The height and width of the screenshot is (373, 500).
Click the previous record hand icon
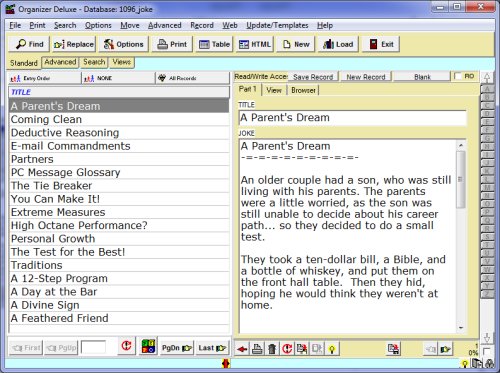(x=430, y=349)
